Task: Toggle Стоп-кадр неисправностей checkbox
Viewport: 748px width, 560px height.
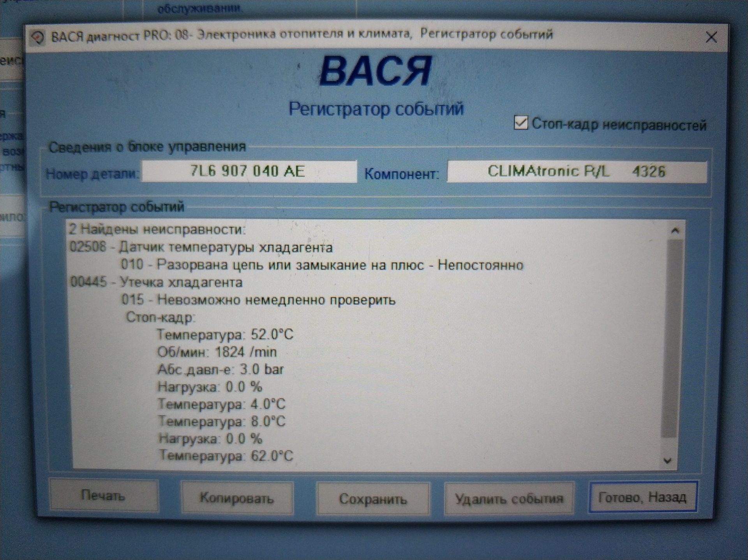Action: click(521, 123)
